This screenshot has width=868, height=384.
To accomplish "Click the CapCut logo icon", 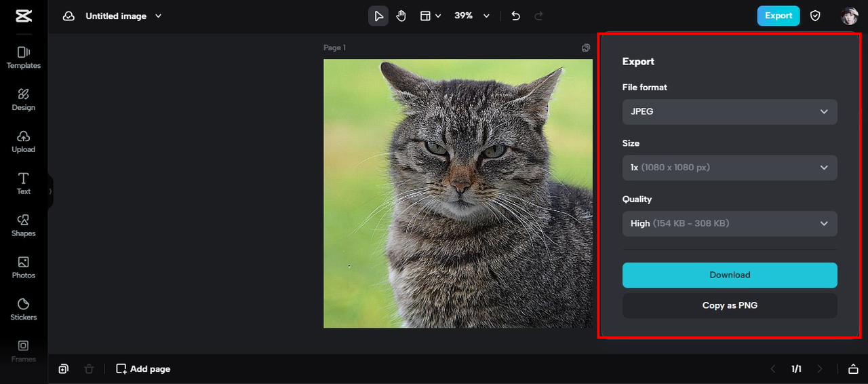I will click(23, 16).
